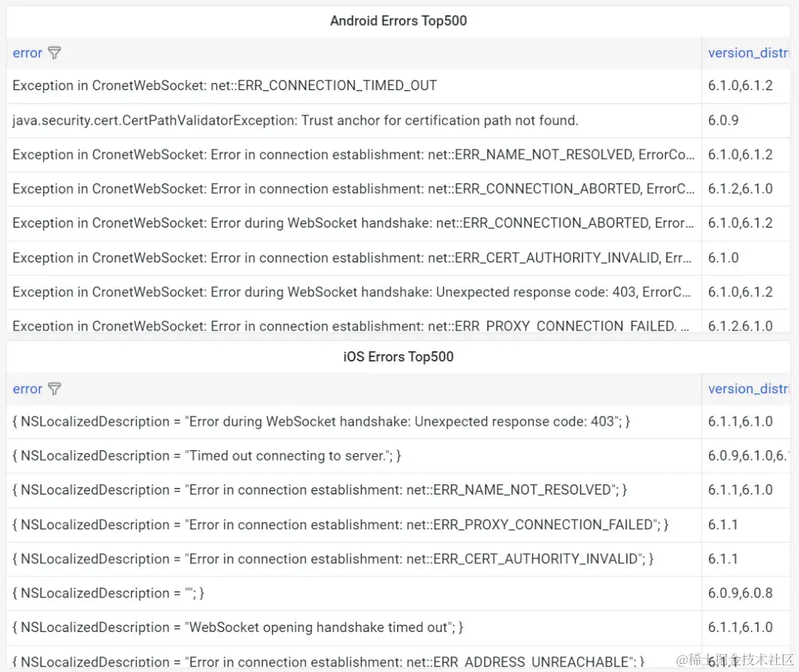The image size is (799, 672).
Task: Click version cell 6.0.9,6.0.8 in iOS table
Action: tap(740, 593)
